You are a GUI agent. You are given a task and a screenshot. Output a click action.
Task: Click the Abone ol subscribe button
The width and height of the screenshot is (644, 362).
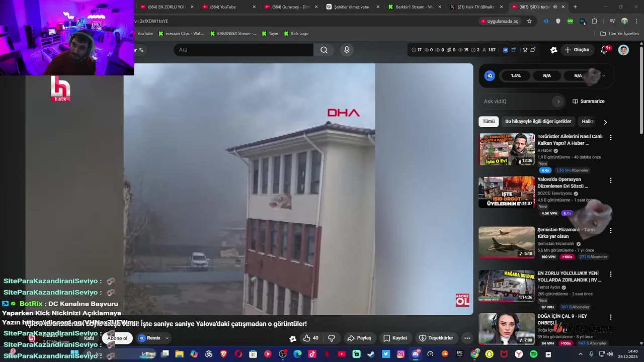pyautogui.click(x=118, y=338)
